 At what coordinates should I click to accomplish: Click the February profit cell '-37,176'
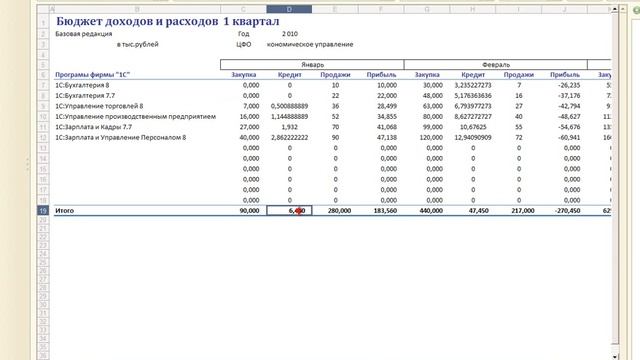click(569, 96)
